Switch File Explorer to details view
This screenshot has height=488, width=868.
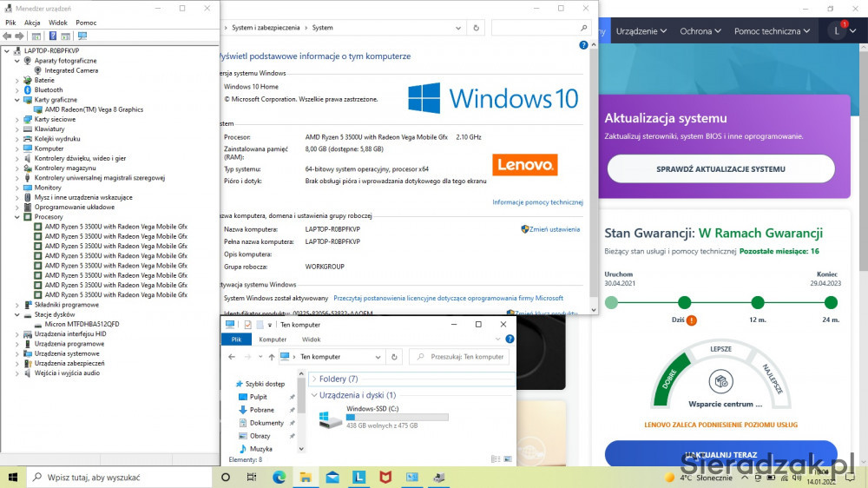495,458
